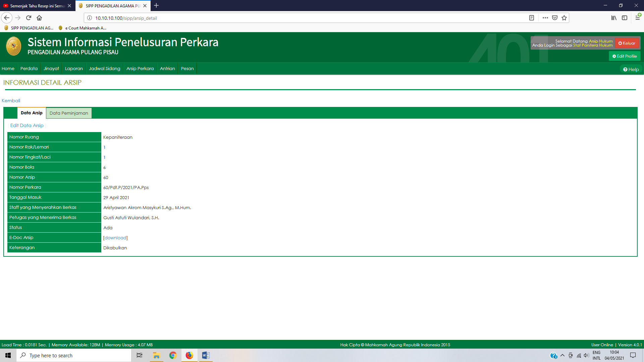Open Firefox hamburger menu
Viewport: 644px width, 362px height.
(x=637, y=18)
